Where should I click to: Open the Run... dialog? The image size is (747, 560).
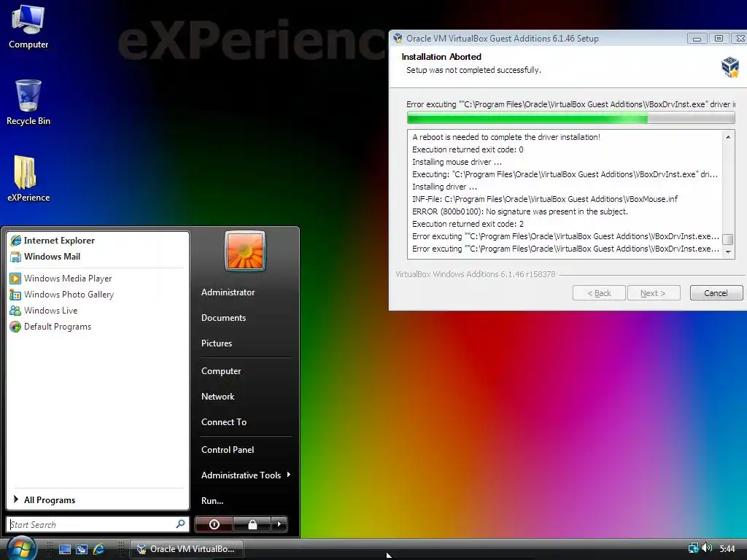[212, 501]
